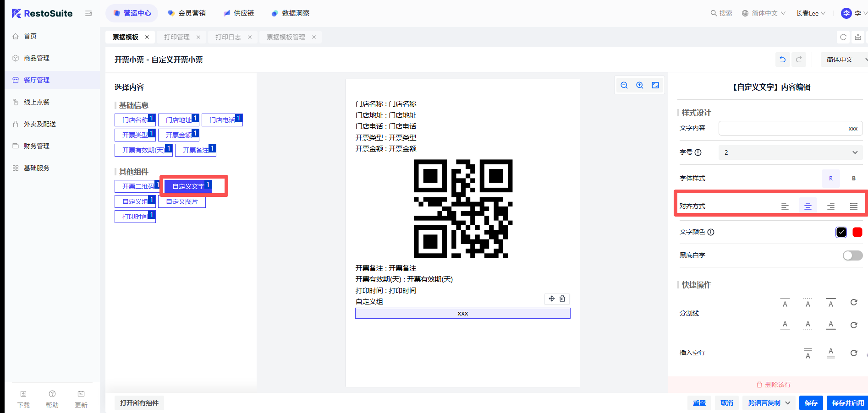
Task: Click the fit-to-screen preview icon
Action: pyautogui.click(x=655, y=85)
